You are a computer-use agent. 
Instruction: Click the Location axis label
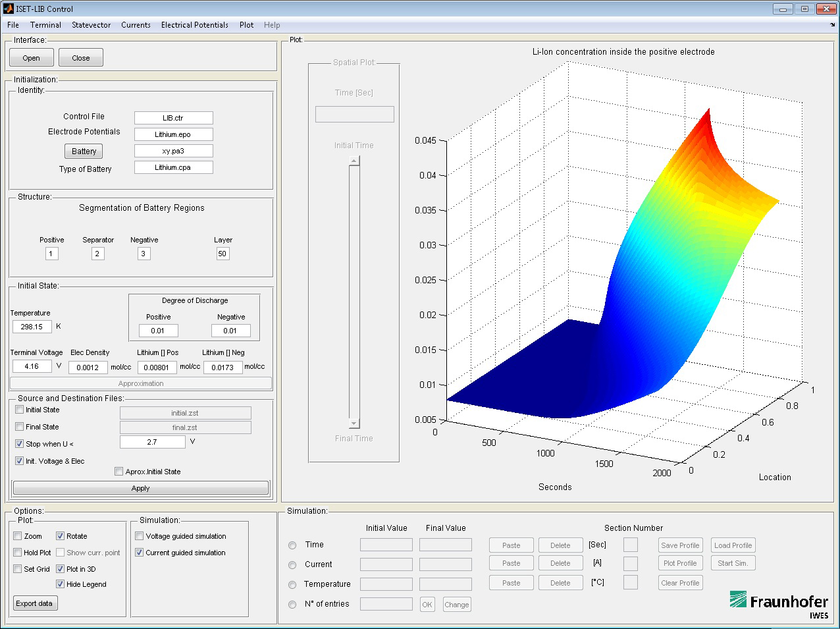click(x=775, y=478)
